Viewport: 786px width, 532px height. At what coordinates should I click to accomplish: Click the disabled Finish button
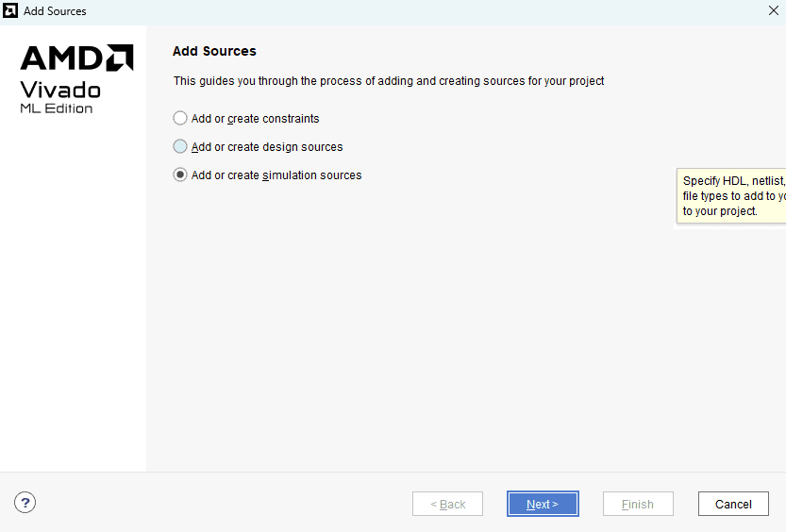[x=638, y=504]
